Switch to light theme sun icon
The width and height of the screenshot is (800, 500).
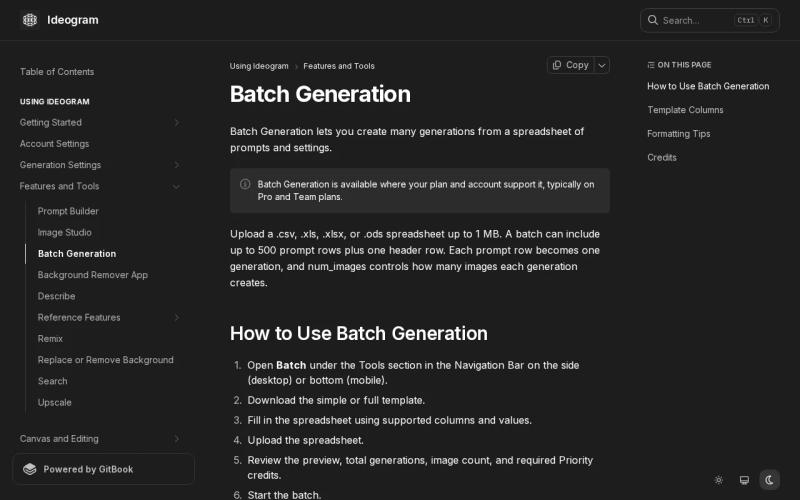(x=718, y=480)
